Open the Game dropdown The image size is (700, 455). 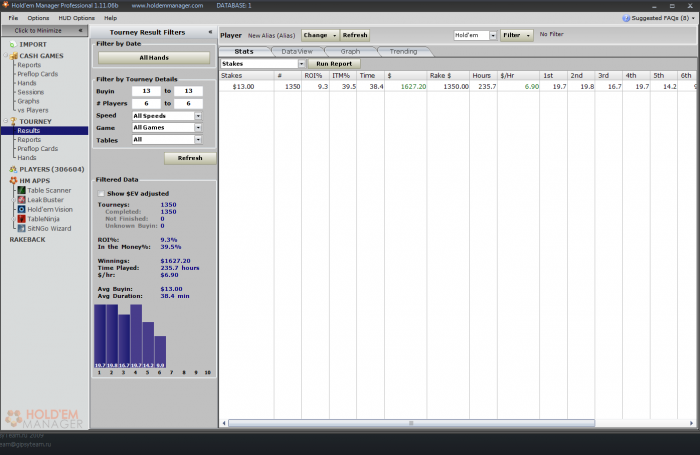click(198, 128)
